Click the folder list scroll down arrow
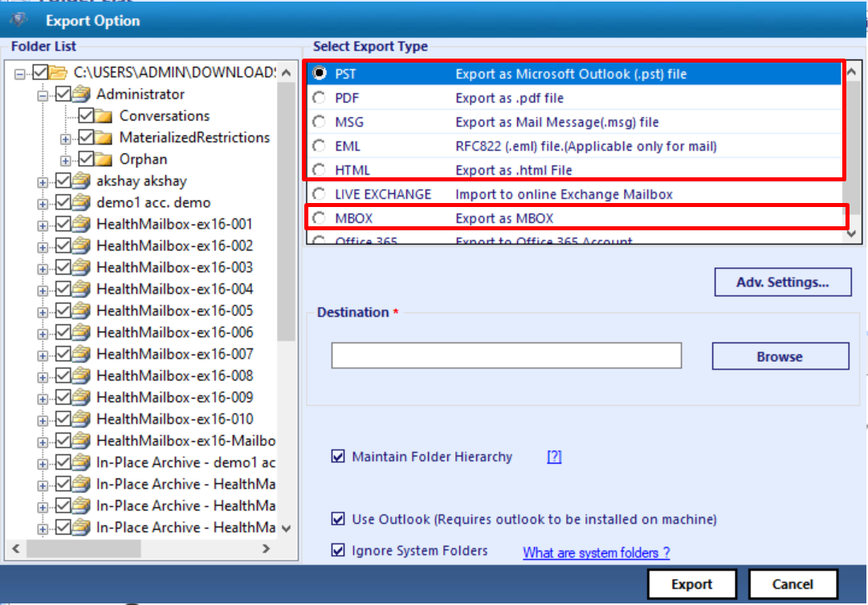Screen dimensions: 868x605 [x=286, y=529]
